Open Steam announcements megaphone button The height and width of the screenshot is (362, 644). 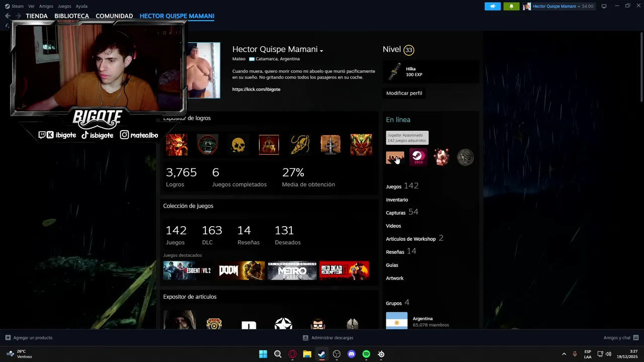click(493, 6)
